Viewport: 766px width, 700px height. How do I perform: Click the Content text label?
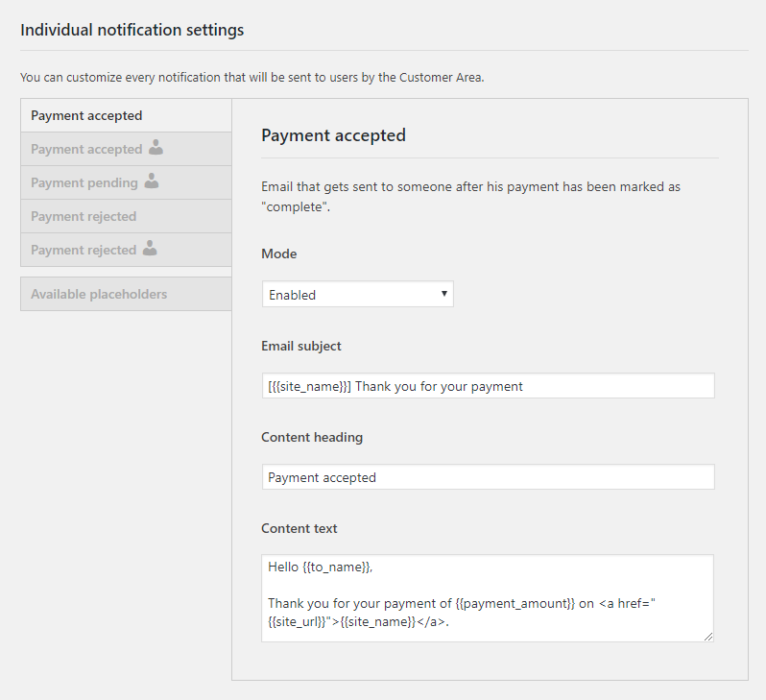(299, 528)
